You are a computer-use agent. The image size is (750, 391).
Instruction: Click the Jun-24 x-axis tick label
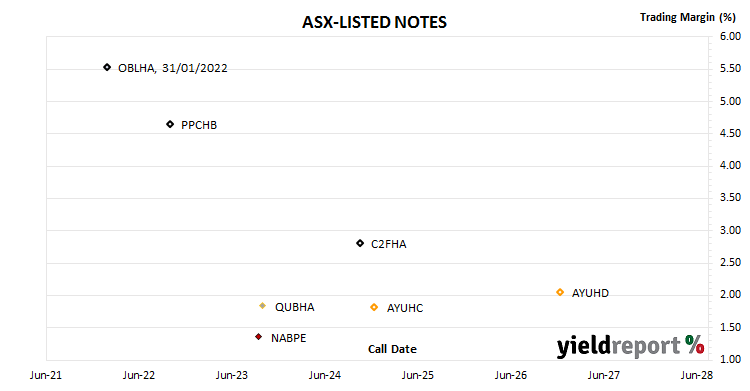pyautogui.click(x=325, y=375)
